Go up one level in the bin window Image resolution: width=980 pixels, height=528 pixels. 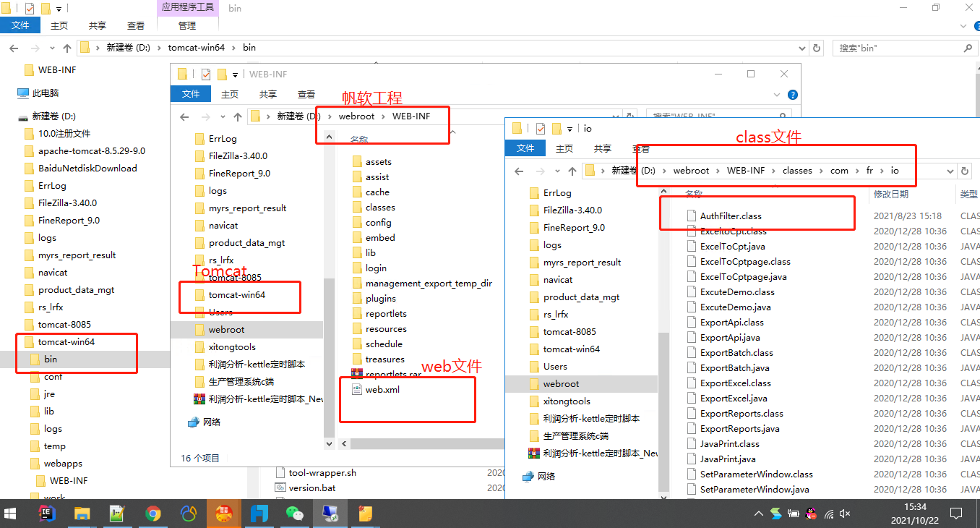pyautogui.click(x=67, y=48)
